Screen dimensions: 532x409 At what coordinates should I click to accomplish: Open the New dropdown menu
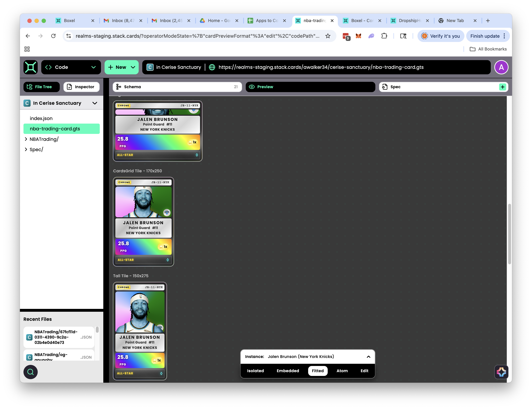(x=121, y=67)
